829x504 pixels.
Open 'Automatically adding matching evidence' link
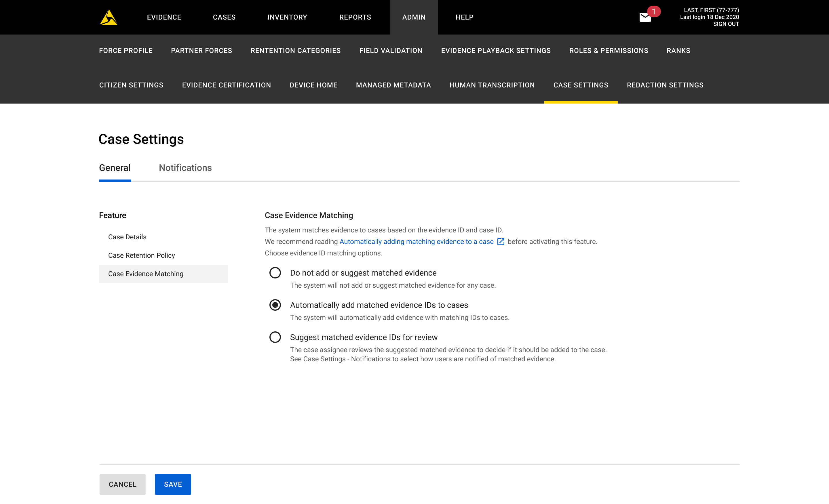[x=416, y=241]
